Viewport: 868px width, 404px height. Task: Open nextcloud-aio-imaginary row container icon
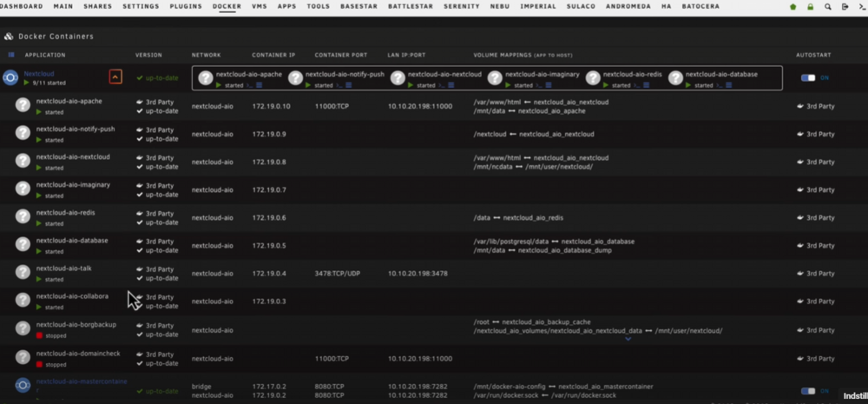(x=23, y=189)
